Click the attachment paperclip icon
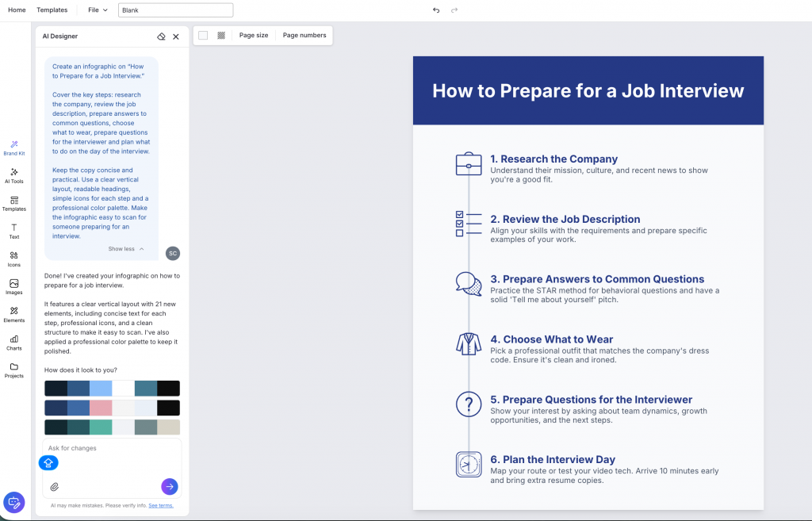Screen dimensions: 812x521 click(55, 487)
